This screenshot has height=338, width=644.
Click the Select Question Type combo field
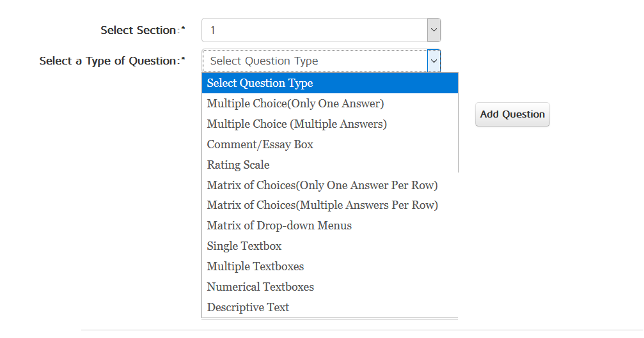(315, 61)
